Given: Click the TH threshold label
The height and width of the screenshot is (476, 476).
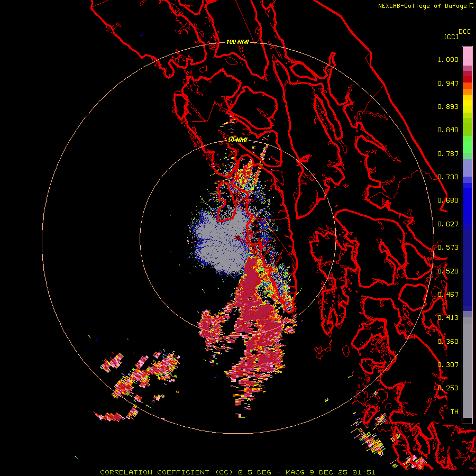Looking at the screenshot, I should (454, 412).
